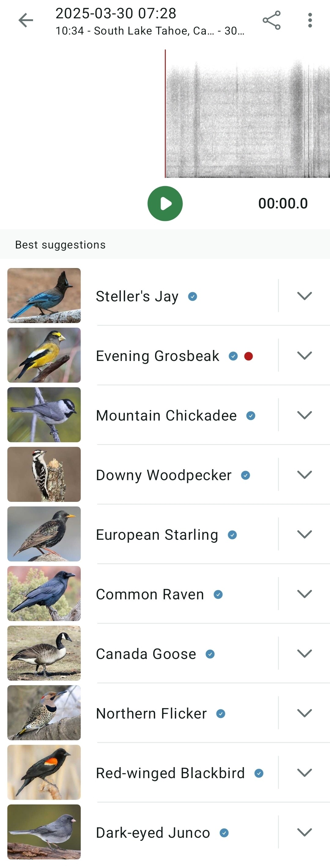
Task: Open the Mountain Chickadee photo thumbnail
Action: [44, 415]
